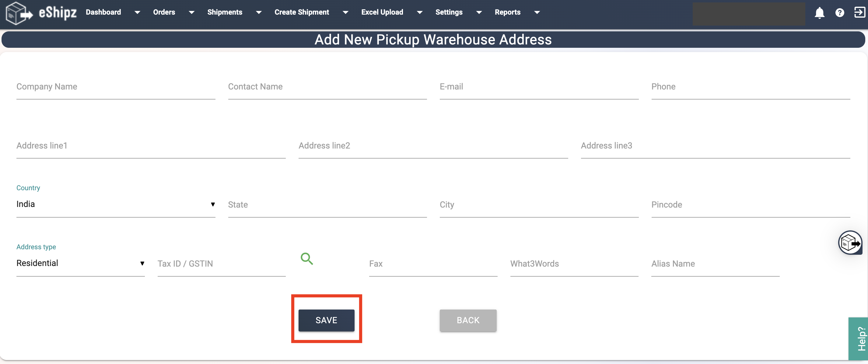This screenshot has height=364, width=868.
Task: Open the Dashboard menu
Action: coord(103,12)
